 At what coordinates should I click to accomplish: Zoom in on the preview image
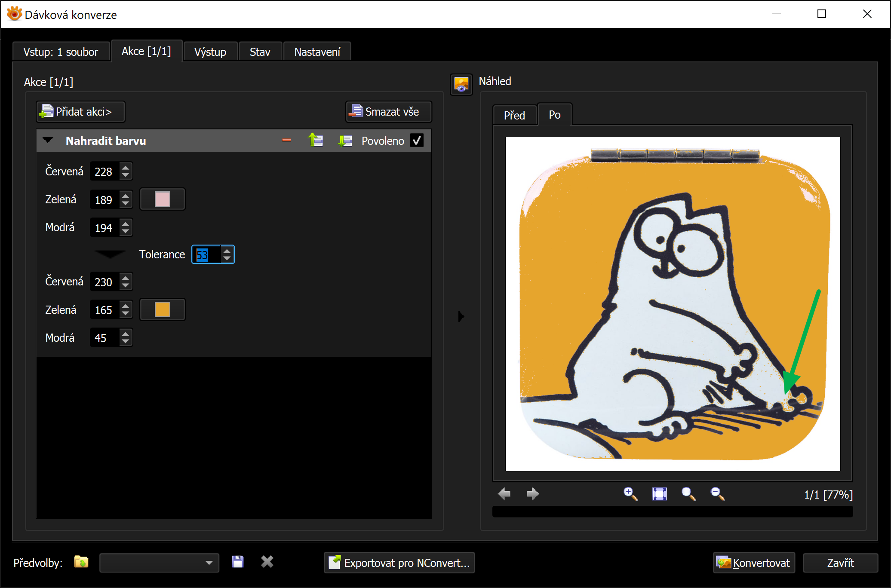pyautogui.click(x=630, y=494)
